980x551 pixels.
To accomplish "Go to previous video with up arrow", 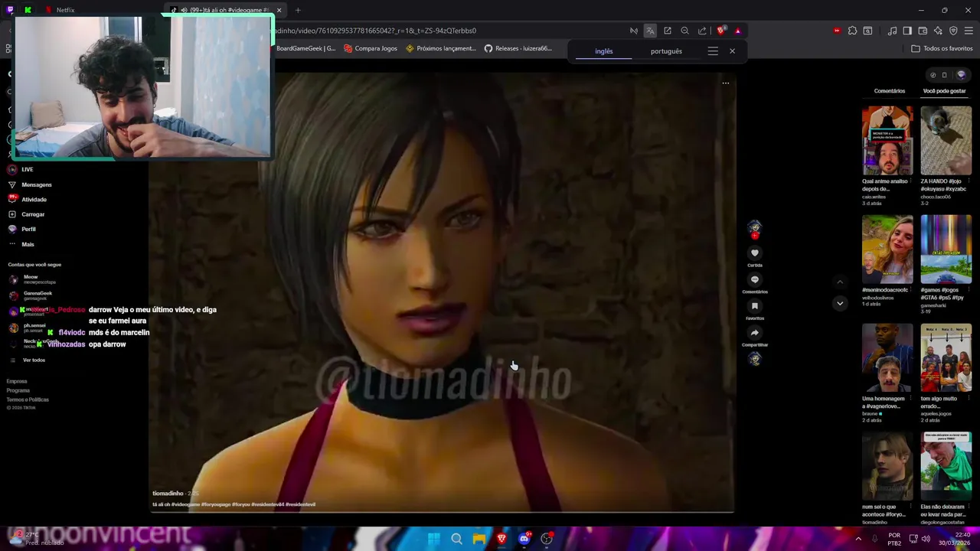I will pos(840,282).
